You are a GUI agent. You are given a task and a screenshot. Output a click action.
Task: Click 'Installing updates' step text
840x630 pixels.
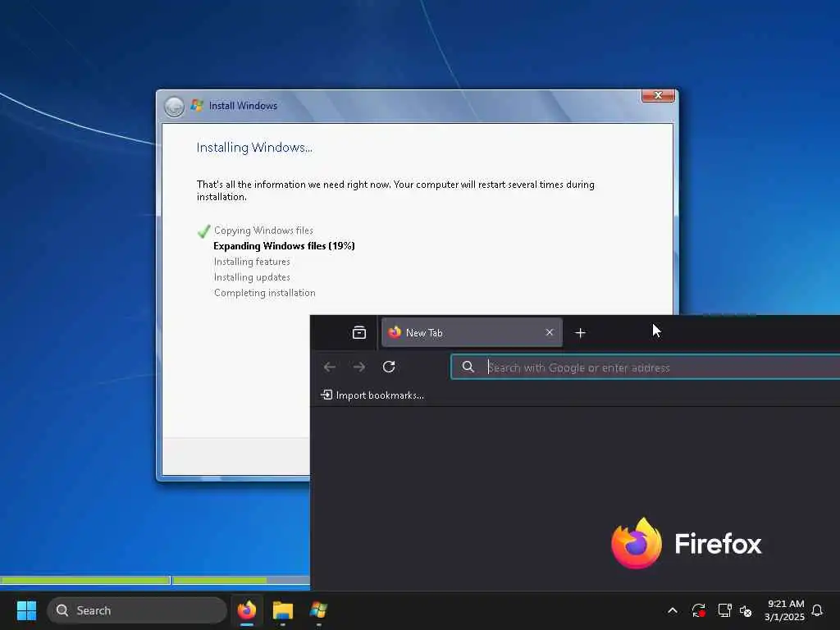(x=252, y=277)
